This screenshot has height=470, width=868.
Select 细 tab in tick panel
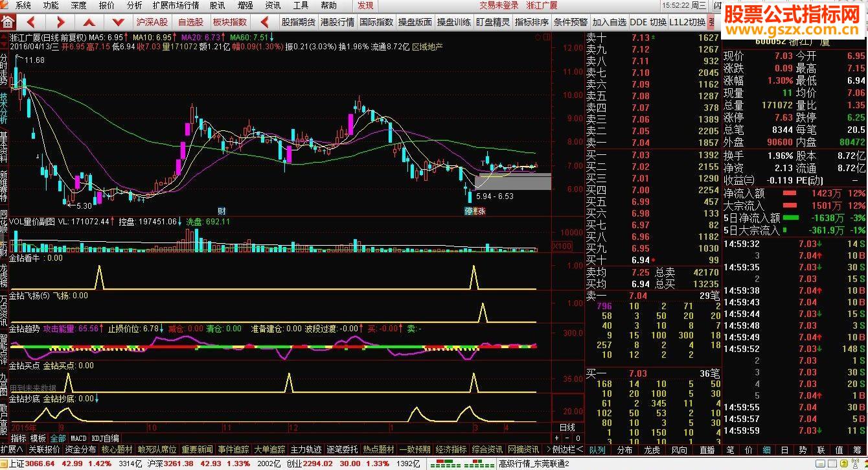(x=766, y=449)
